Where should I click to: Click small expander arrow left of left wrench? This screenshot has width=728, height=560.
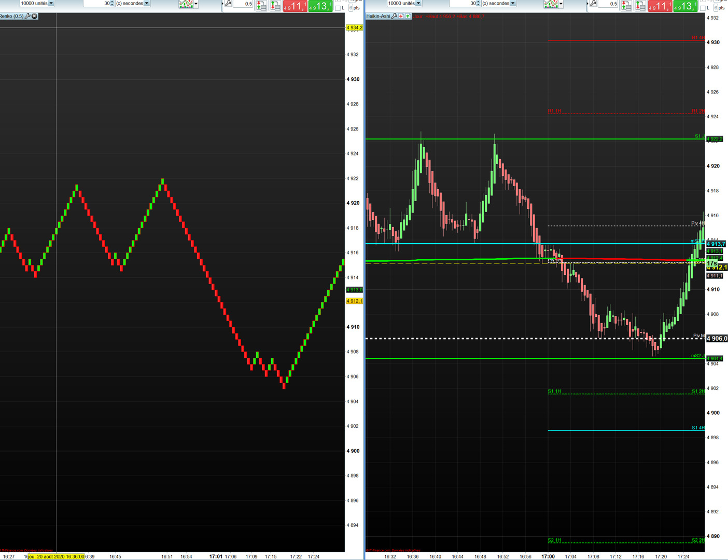tap(222, 4)
